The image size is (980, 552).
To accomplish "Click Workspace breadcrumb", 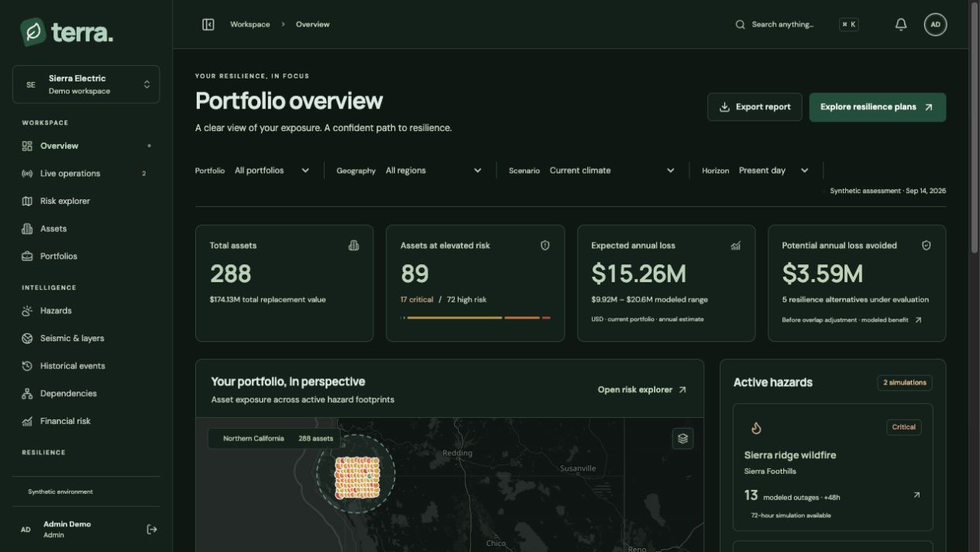I will pos(250,25).
